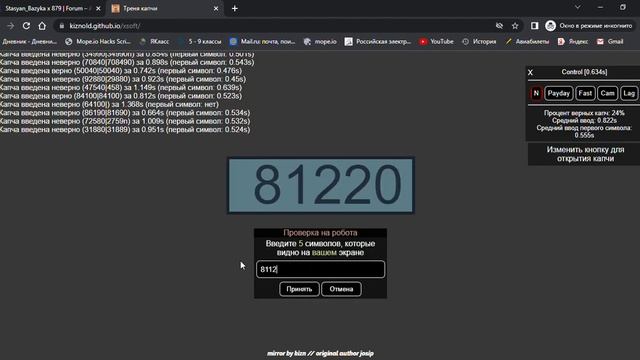Select the Треня капчи tab
This screenshot has height=360, width=640.
coord(165,9)
